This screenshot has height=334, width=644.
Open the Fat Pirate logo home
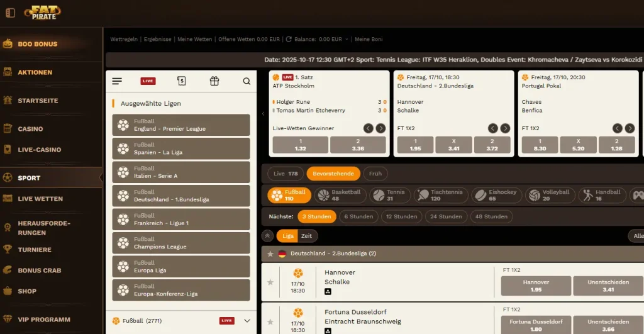43,13
